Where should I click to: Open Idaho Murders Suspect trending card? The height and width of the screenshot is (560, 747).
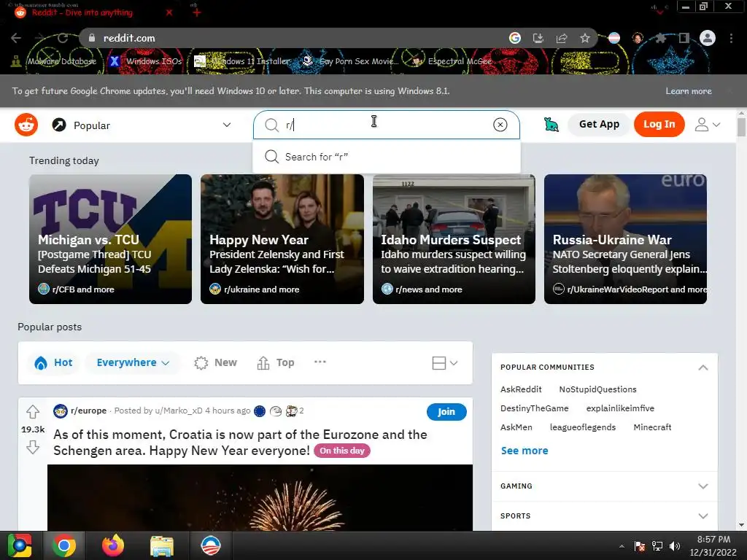coord(454,239)
